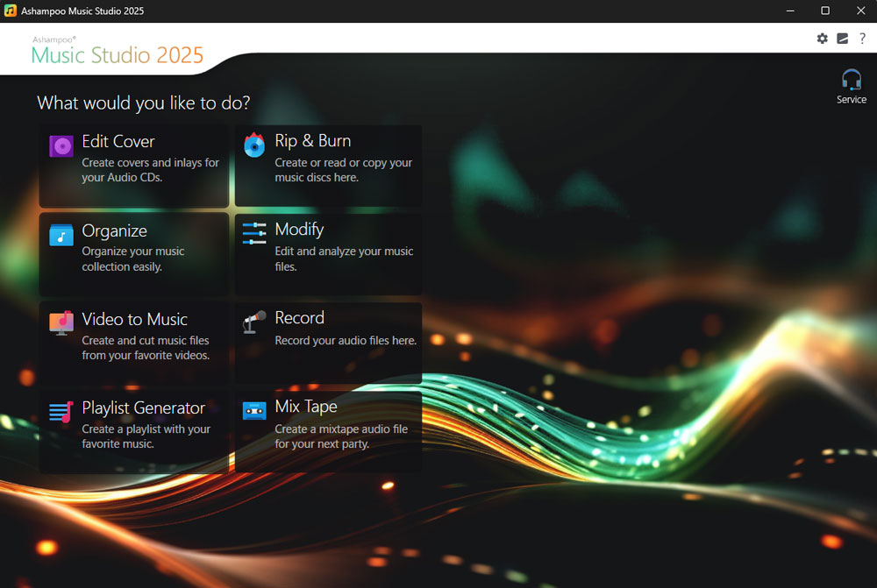Close the Ashampoo Music Studio window
The width and height of the screenshot is (877, 588).
pos(861,11)
